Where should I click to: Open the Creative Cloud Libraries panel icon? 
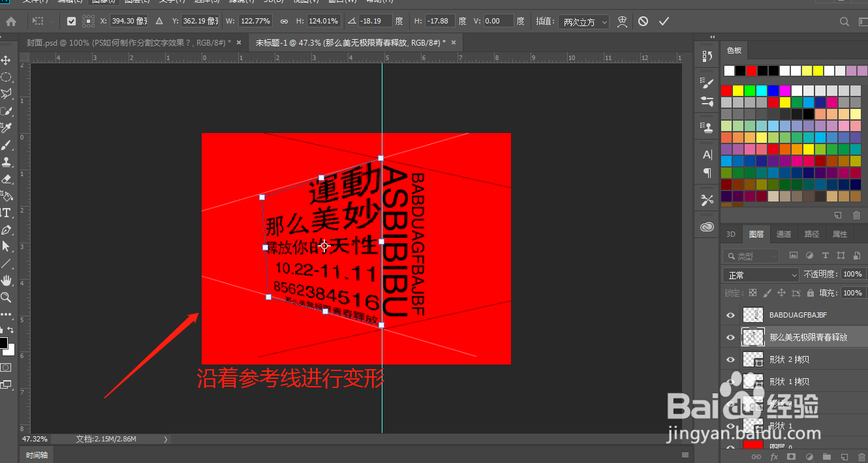pos(707,226)
